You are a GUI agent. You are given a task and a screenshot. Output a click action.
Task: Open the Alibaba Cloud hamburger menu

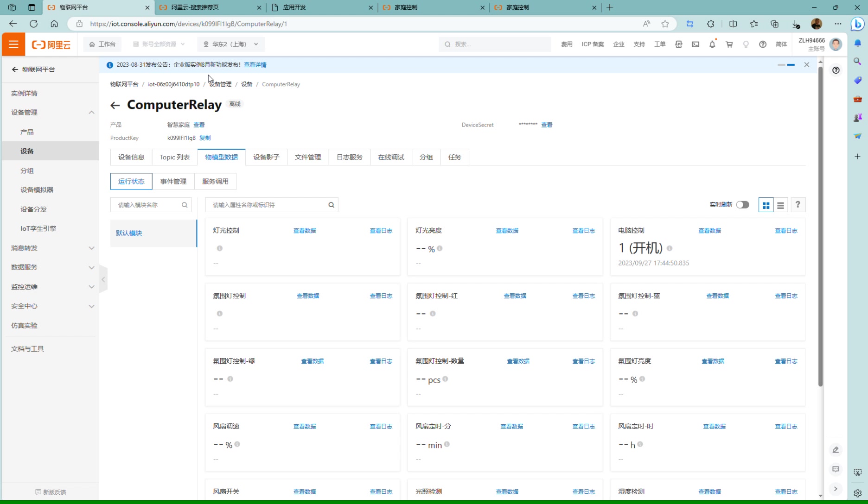[x=13, y=44]
